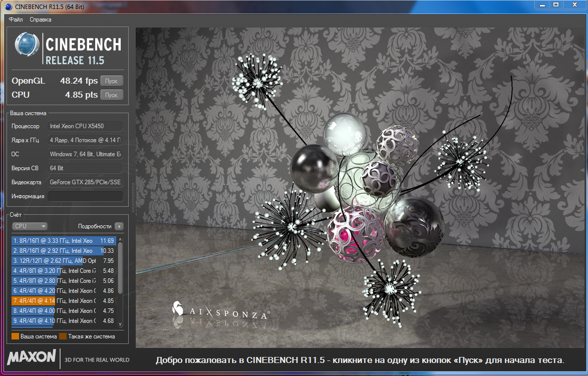588x376 pixels.
Task: Open the Файл menu
Action: (x=16, y=20)
